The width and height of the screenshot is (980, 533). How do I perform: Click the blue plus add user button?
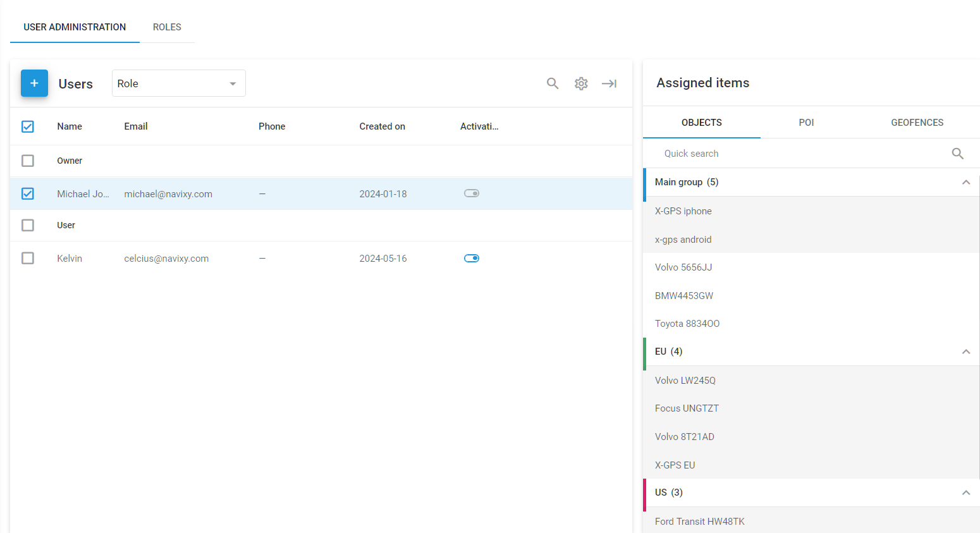[x=34, y=83]
